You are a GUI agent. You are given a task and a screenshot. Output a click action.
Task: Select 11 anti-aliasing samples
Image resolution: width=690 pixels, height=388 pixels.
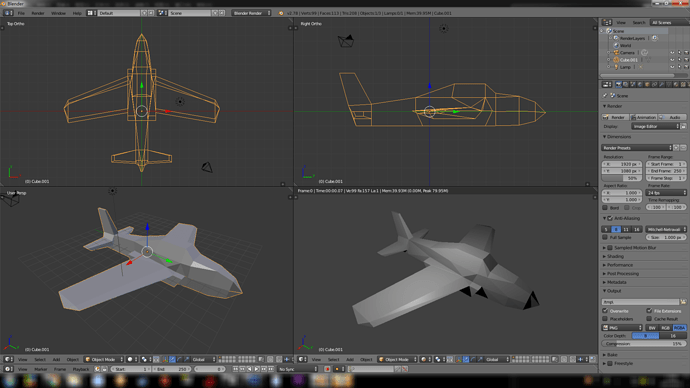[x=626, y=229]
